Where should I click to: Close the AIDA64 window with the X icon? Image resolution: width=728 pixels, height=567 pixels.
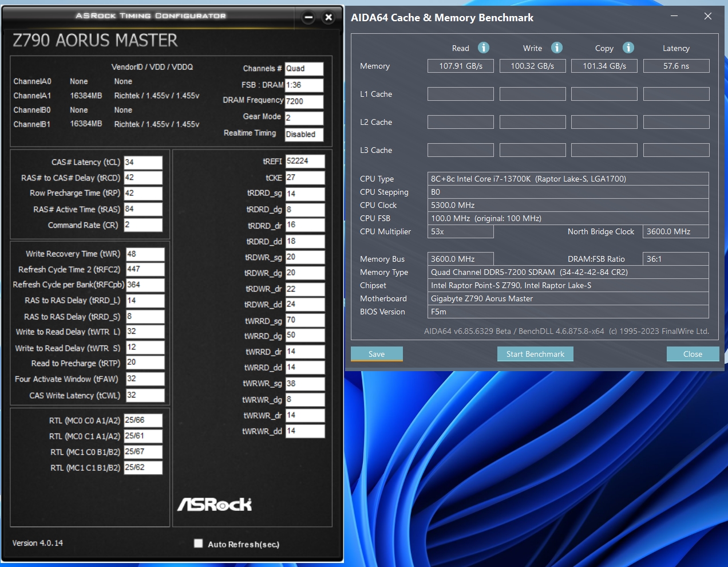point(708,16)
